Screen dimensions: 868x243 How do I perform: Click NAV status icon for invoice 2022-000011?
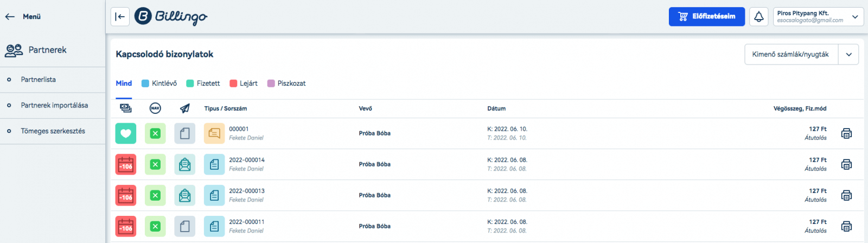pos(155,226)
